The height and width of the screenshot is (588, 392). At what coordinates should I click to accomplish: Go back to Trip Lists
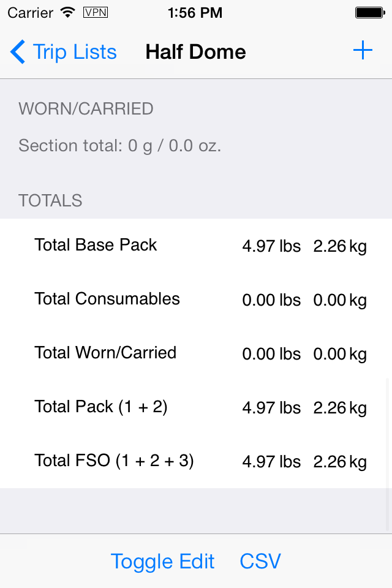[64, 51]
